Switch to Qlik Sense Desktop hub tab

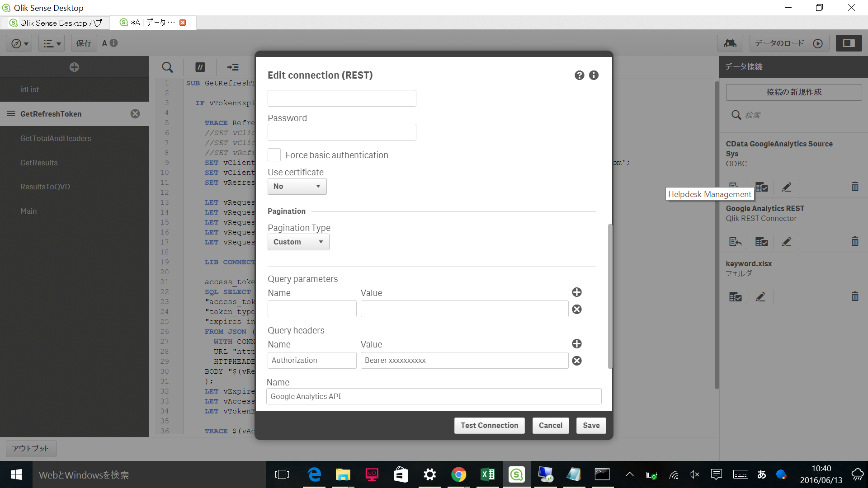(56, 23)
